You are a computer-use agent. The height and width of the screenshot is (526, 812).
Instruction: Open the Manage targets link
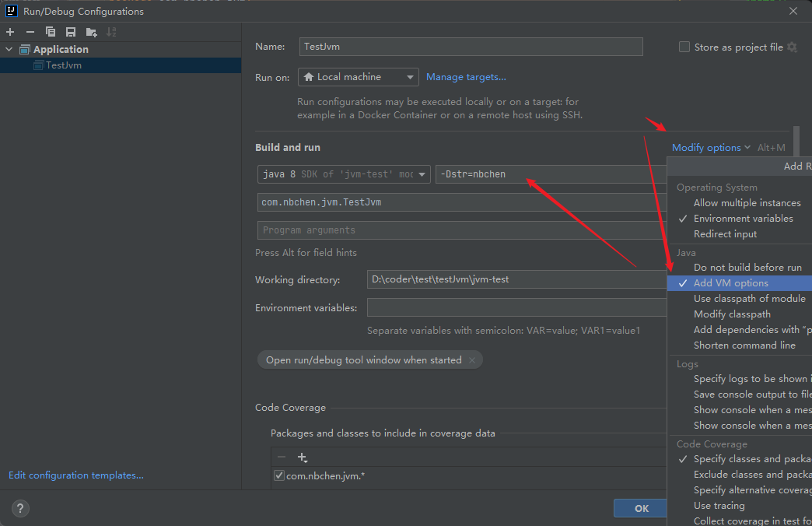[x=466, y=77]
